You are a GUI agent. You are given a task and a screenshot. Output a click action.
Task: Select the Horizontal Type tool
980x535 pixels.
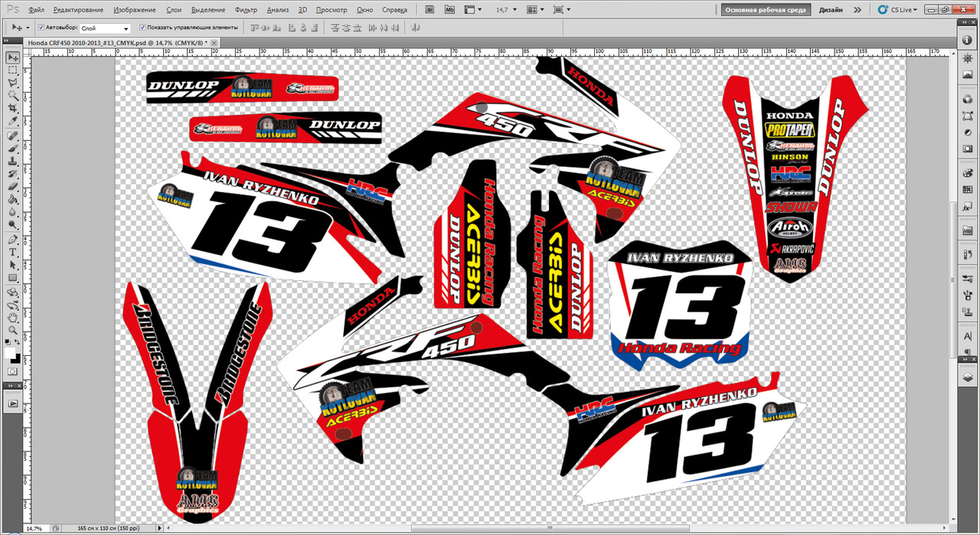click(x=13, y=252)
